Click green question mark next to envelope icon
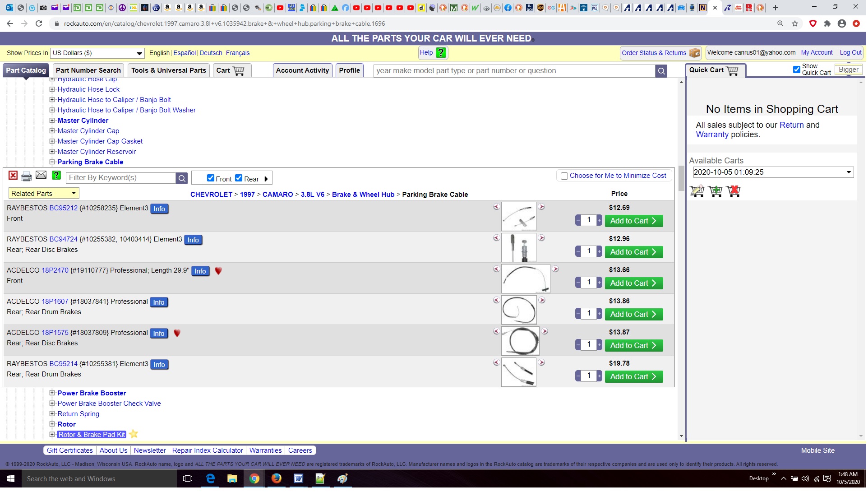This screenshot has height=492, width=868. [x=56, y=176]
